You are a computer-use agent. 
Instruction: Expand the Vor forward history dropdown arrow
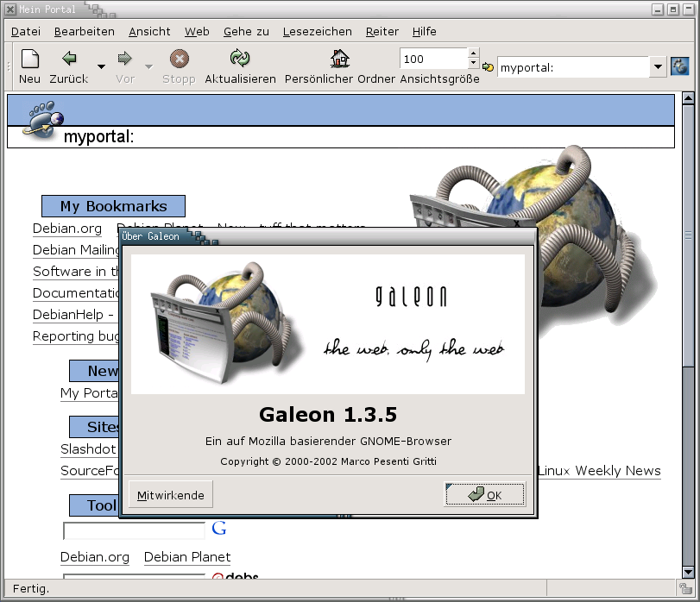(148, 67)
